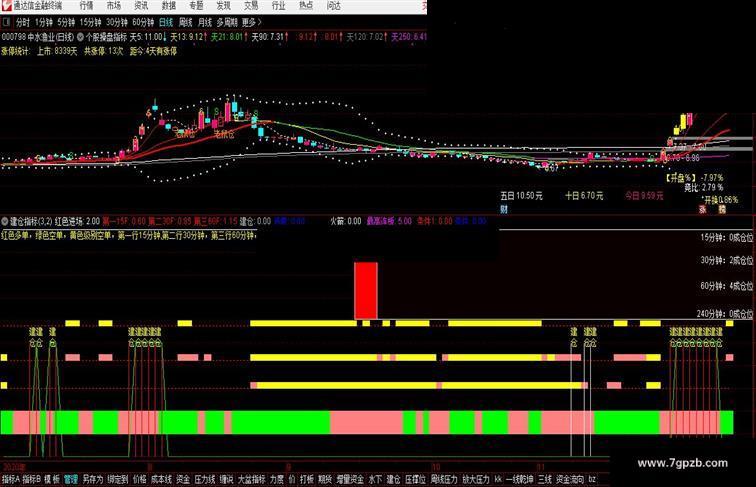Select the 模板 bottom tab
This screenshot has height=487, width=756.
52,479
